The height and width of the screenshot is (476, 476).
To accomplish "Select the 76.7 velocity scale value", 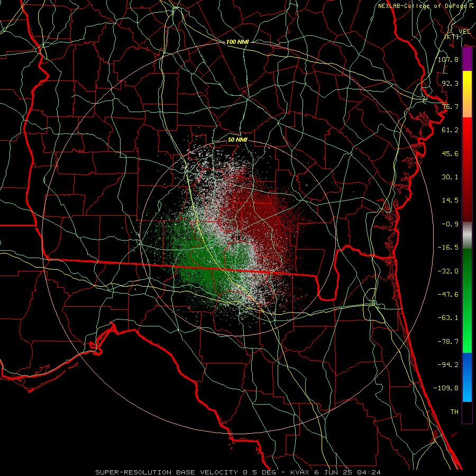I will pos(450,106).
